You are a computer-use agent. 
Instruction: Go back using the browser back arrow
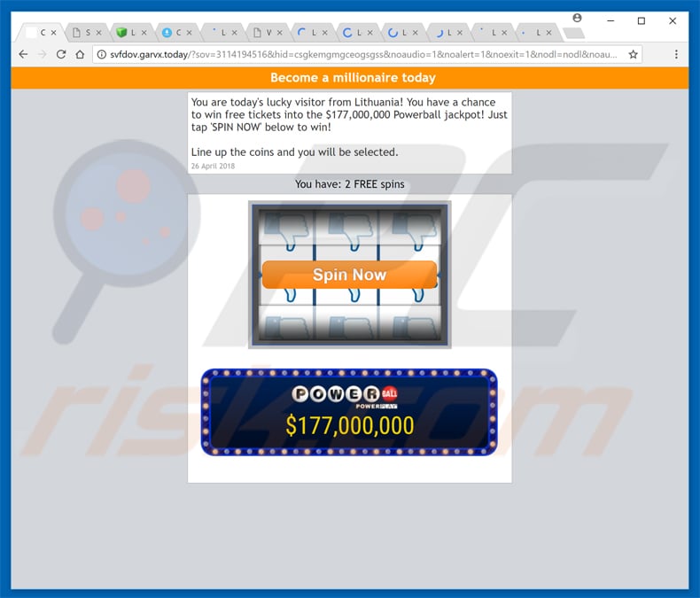pos(23,54)
